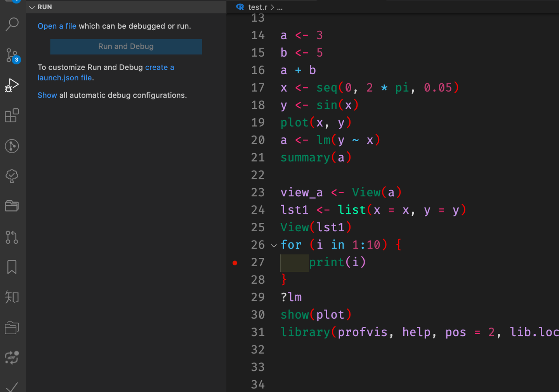This screenshot has width=559, height=392.
Task: Select the Run and Debug icon
Action: click(x=12, y=85)
